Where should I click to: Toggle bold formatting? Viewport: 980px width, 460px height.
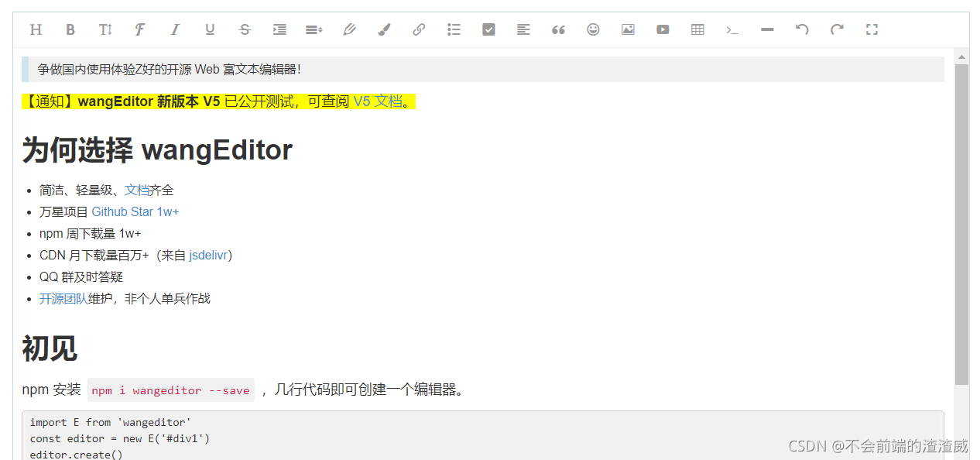pos(70,29)
